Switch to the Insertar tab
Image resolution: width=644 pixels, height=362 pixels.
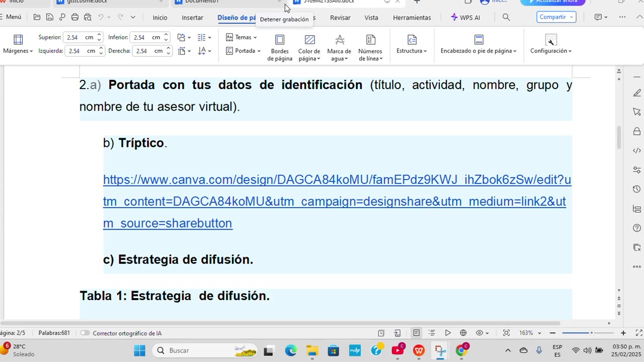click(x=193, y=18)
